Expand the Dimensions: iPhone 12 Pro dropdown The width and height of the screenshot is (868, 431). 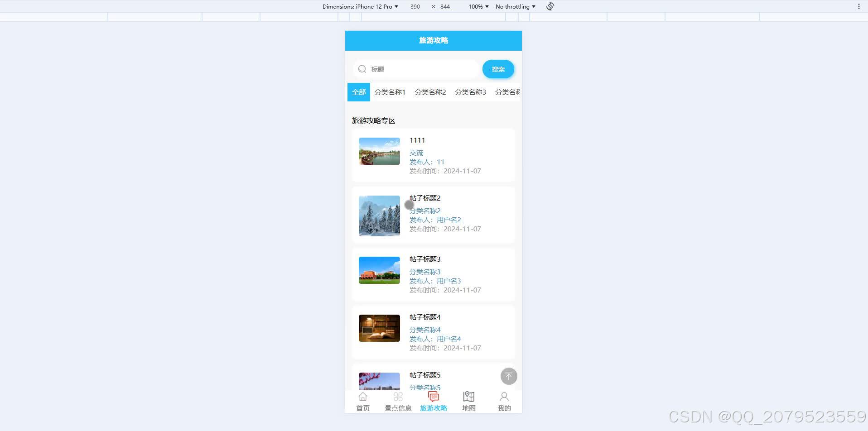click(360, 6)
